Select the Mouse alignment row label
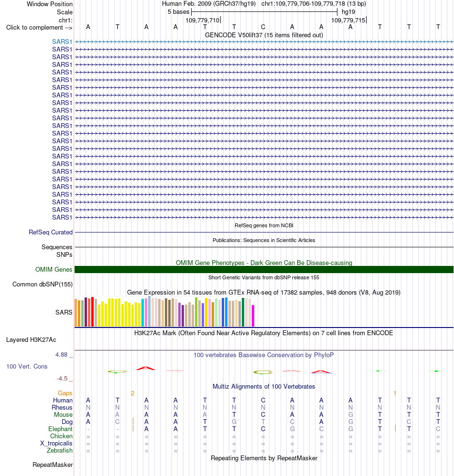The image size is (454, 476). click(63, 415)
